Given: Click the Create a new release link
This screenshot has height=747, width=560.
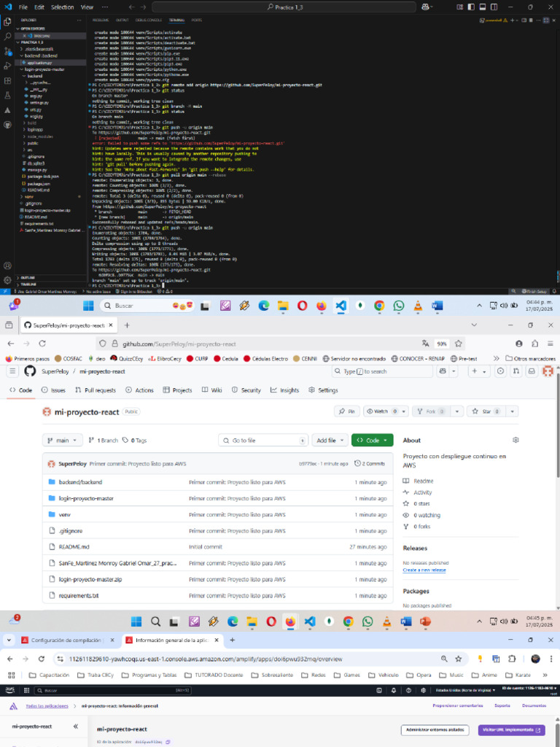Looking at the screenshot, I should 424,570.
